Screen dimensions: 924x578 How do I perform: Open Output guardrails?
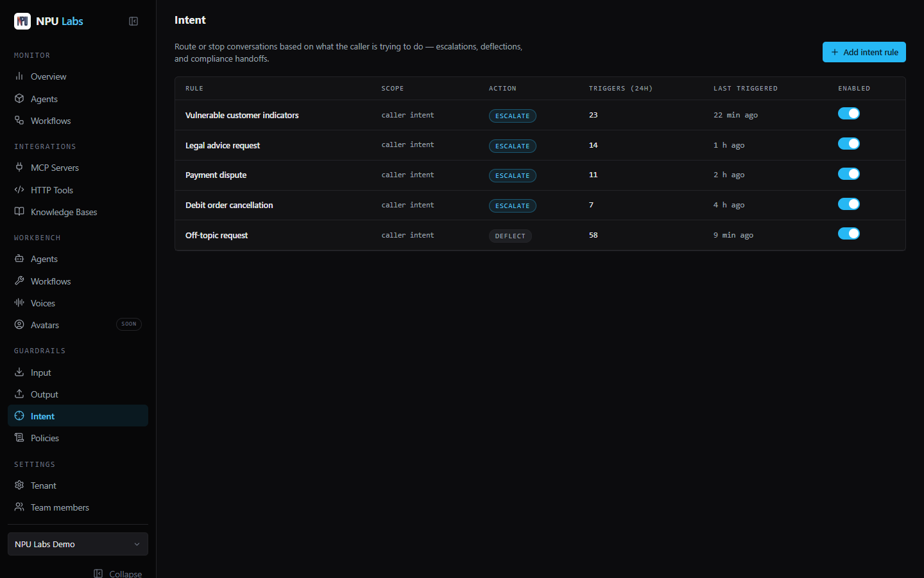pyautogui.click(x=78, y=394)
